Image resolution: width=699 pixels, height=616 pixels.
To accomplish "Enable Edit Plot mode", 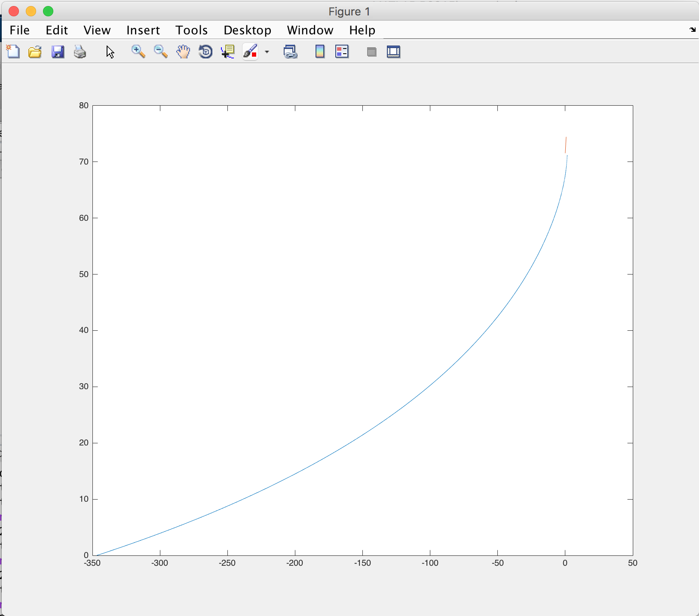I will (110, 52).
